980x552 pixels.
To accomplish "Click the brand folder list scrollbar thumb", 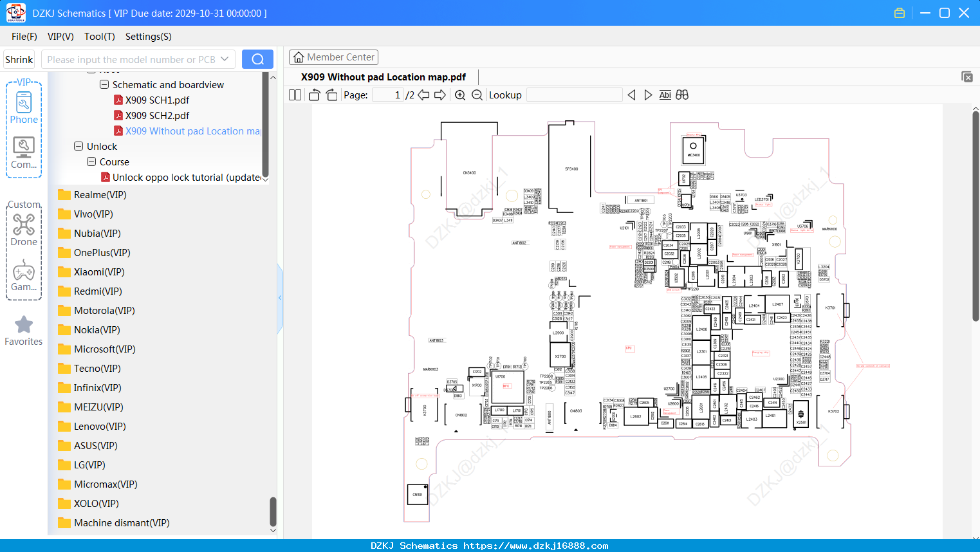I will click(273, 512).
